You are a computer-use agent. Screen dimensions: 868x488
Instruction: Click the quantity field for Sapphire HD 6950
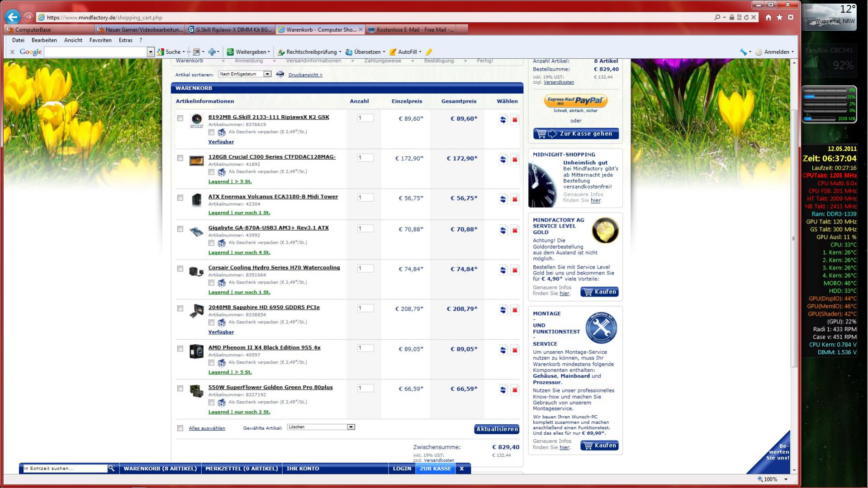point(365,308)
